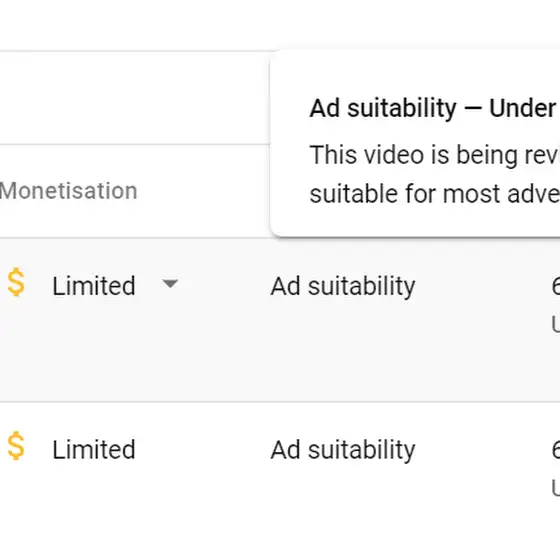
Task: Click truncated grey text under highlighted row's number
Action: coord(556,324)
